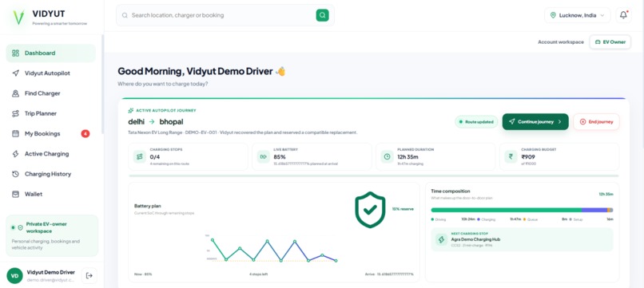Click the Active Charging bolt icon

click(16, 154)
